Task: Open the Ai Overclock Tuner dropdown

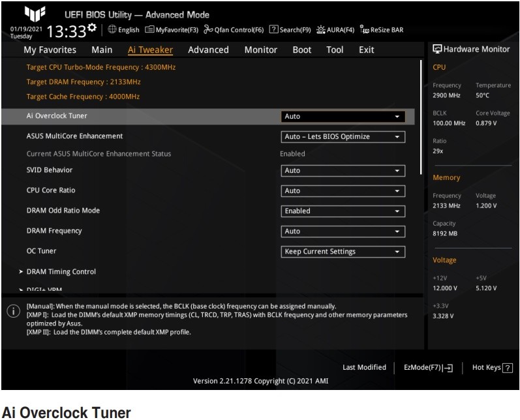Action: [343, 116]
